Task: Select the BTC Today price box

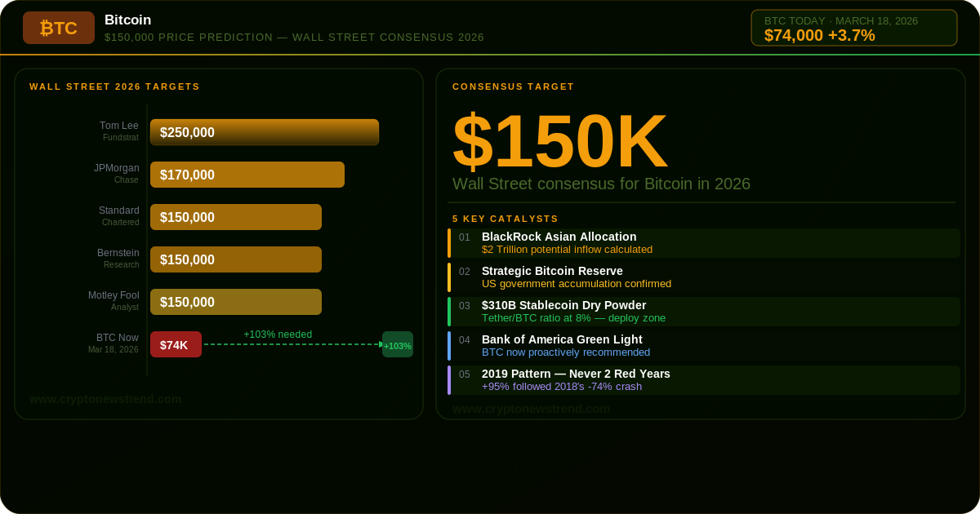Action: pos(853,28)
